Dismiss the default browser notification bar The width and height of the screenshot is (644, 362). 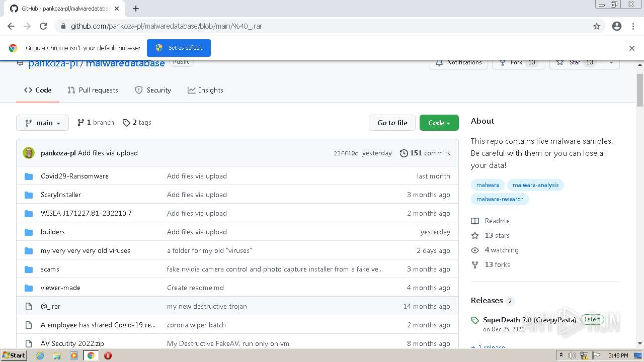pyautogui.click(x=632, y=48)
